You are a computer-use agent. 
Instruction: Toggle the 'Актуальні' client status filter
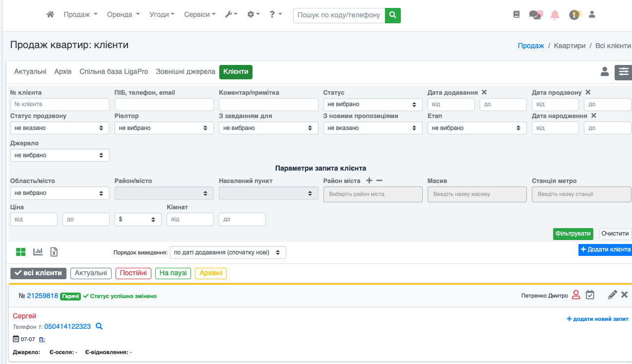91,273
